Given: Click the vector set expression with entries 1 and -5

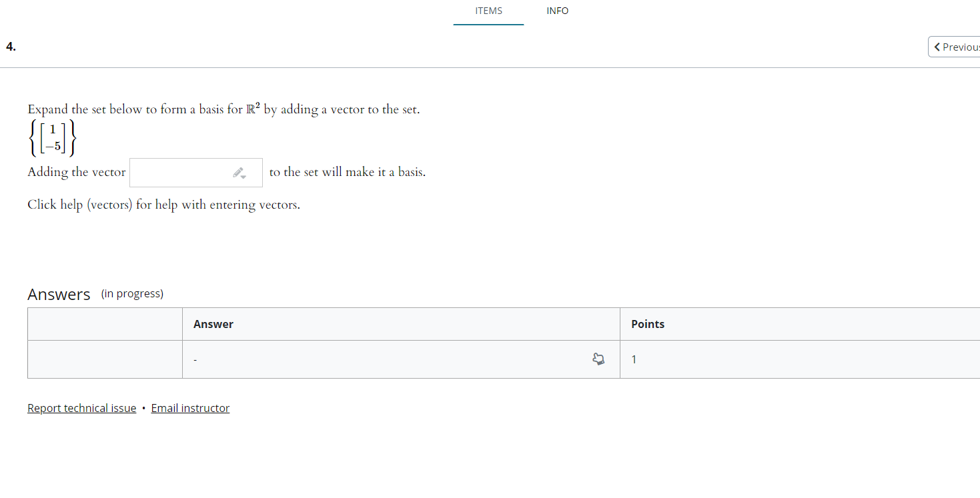Looking at the screenshot, I should pos(52,137).
